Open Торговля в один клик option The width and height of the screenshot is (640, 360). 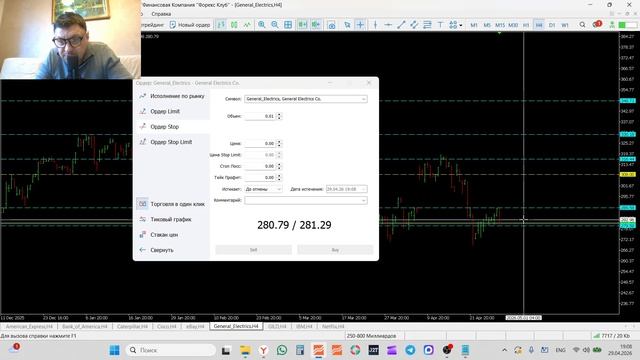pos(172,204)
